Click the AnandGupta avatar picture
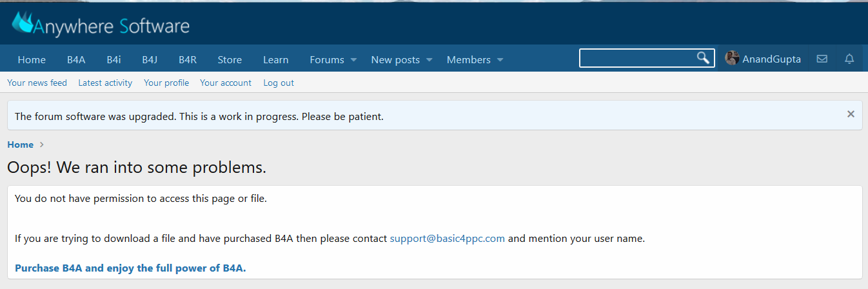The width and height of the screenshot is (868, 289). pos(732,59)
